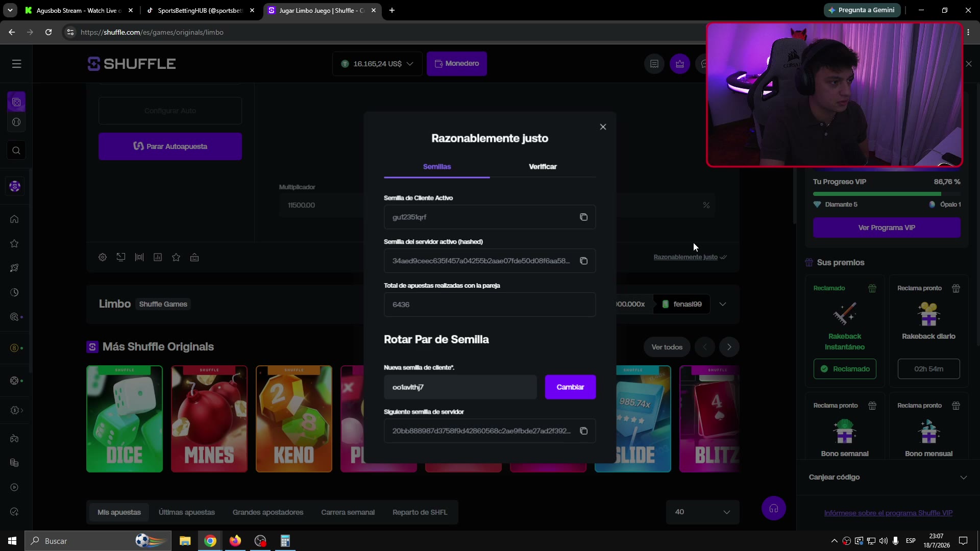Open the rows-per-page dropdown showing 40
The width and height of the screenshot is (980, 551).
[x=702, y=512]
